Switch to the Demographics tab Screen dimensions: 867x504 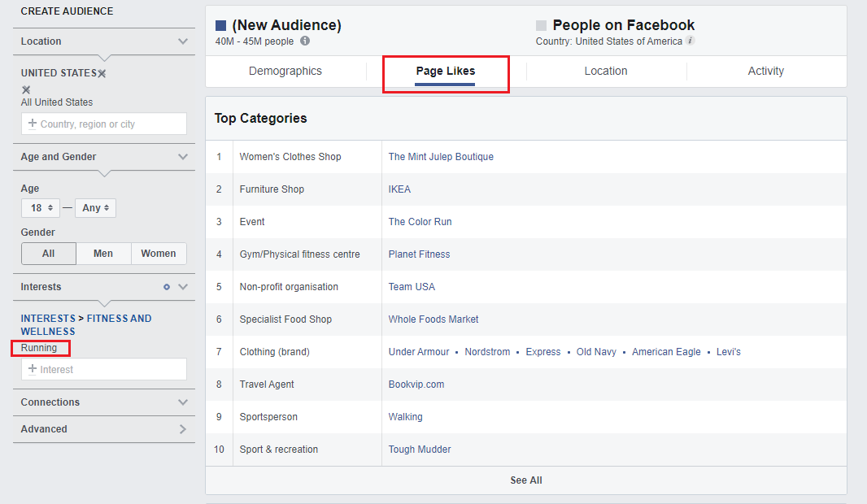tap(285, 72)
